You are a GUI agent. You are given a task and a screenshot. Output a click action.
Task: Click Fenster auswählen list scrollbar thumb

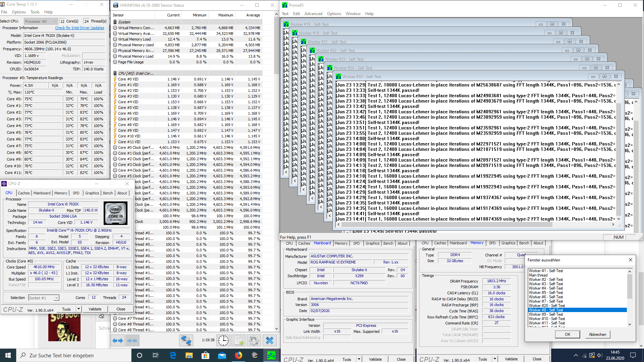[x=630, y=286]
